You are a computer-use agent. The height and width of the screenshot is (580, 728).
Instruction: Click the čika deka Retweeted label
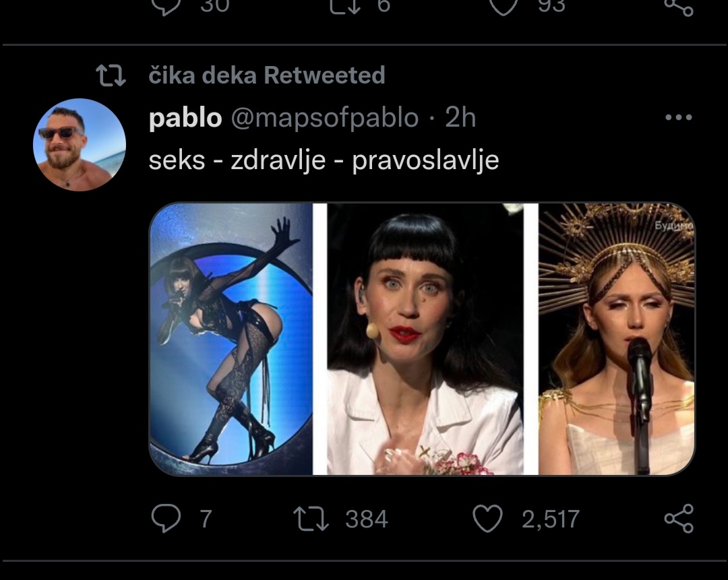pos(266,75)
